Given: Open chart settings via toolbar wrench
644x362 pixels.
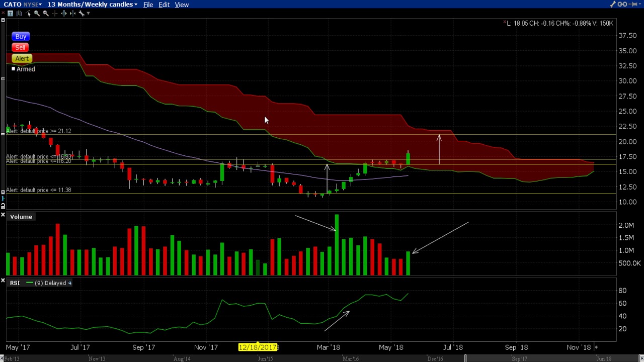Looking at the screenshot, I should pyautogui.click(x=82, y=14).
